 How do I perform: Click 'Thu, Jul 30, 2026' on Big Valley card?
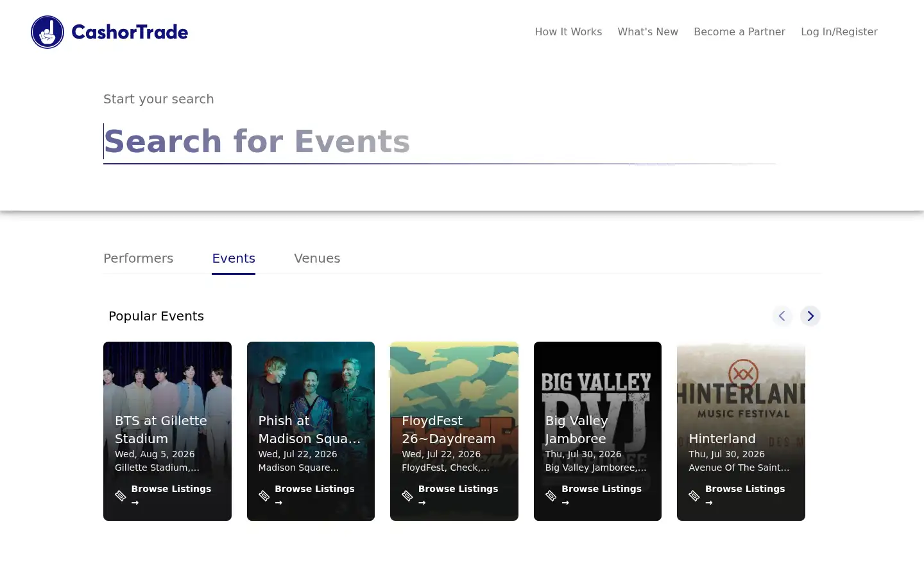583,454
